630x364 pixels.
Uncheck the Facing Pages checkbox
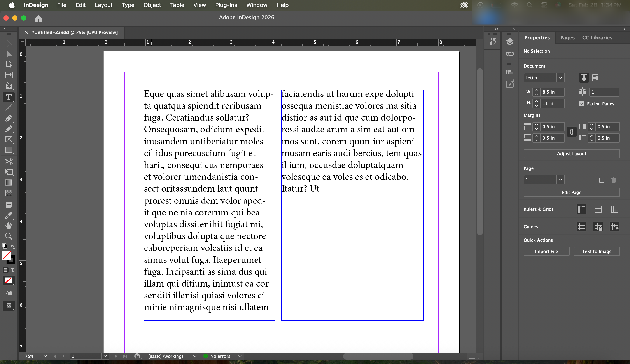click(x=582, y=104)
